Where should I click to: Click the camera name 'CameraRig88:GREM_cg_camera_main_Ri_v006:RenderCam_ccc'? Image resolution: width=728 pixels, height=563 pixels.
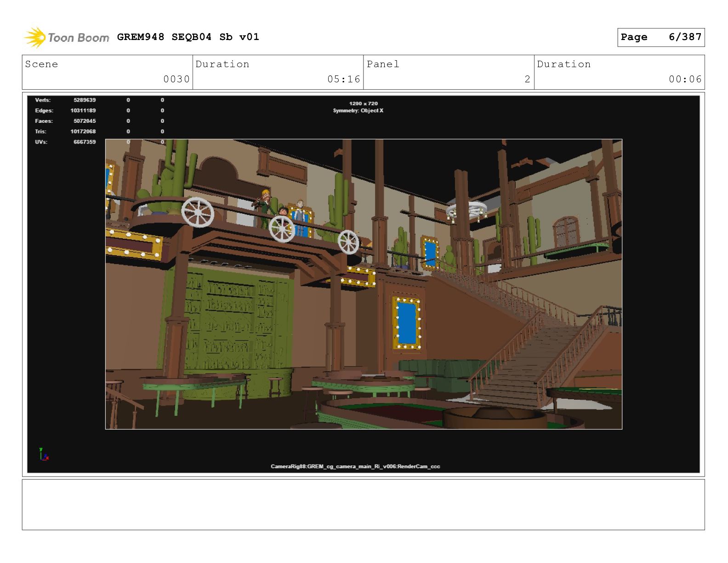pos(355,466)
